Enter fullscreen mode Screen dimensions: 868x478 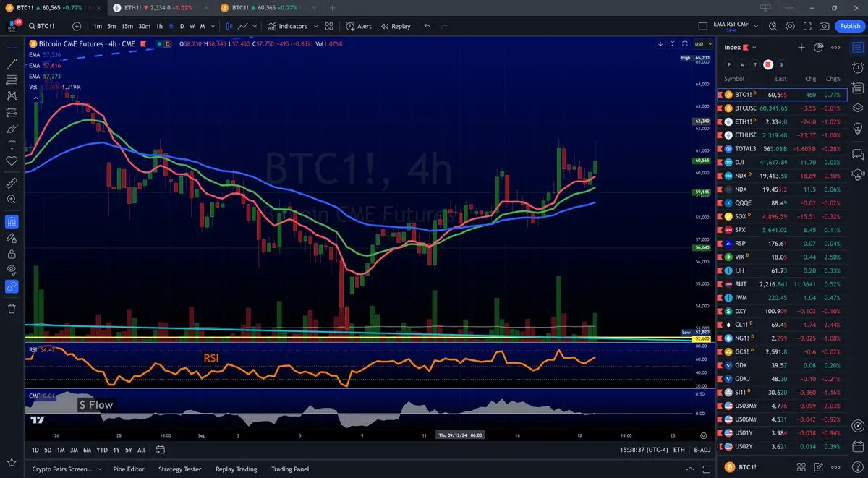[x=807, y=26]
